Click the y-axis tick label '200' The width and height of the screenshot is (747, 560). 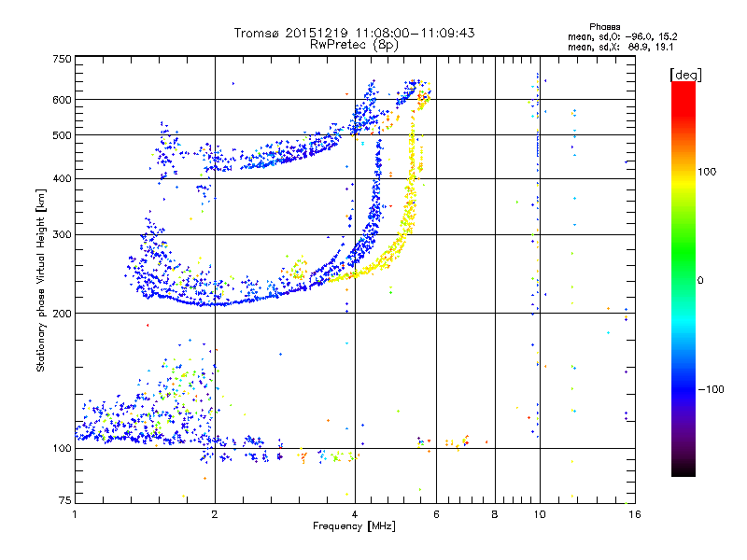[62, 314]
